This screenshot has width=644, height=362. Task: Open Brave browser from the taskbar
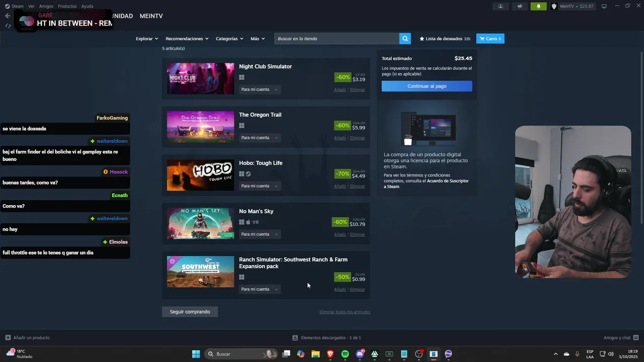pyautogui.click(x=331, y=354)
